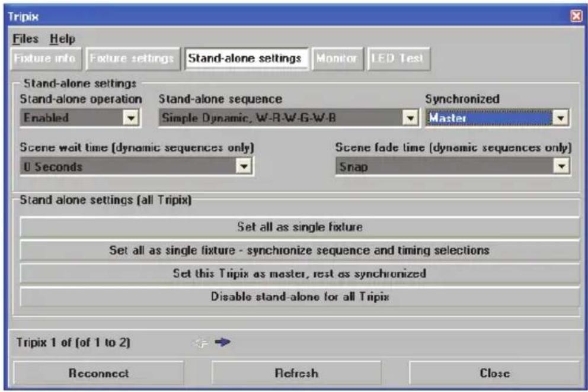Viewport: 588px width, 392px height.
Task: Click Set all as single fixture
Action: 299,227
